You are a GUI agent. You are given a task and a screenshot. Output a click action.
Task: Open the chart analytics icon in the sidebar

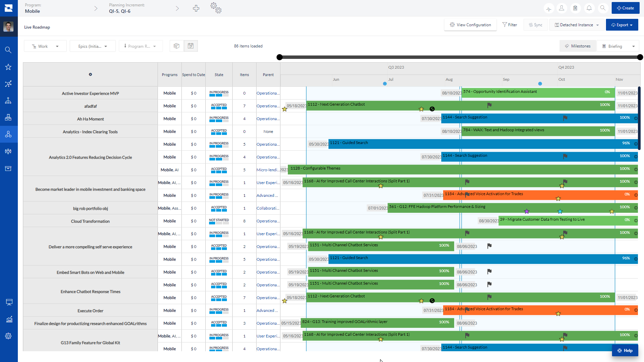8,319
